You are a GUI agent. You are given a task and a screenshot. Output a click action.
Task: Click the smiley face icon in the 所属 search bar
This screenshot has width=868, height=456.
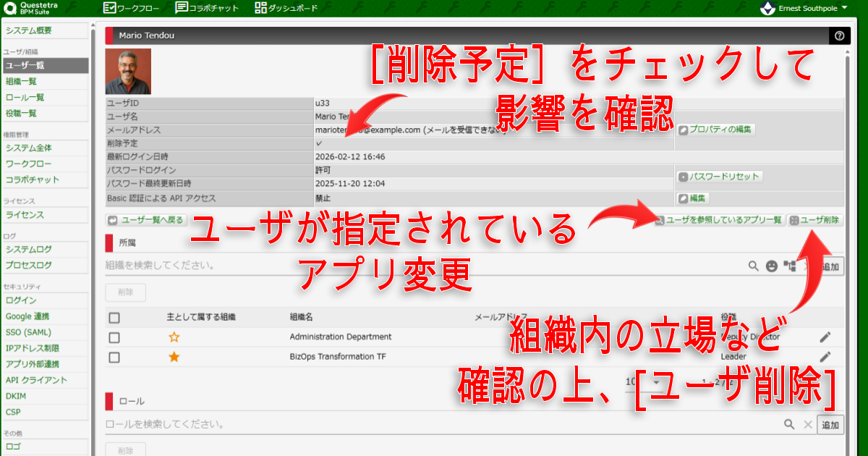(x=772, y=266)
